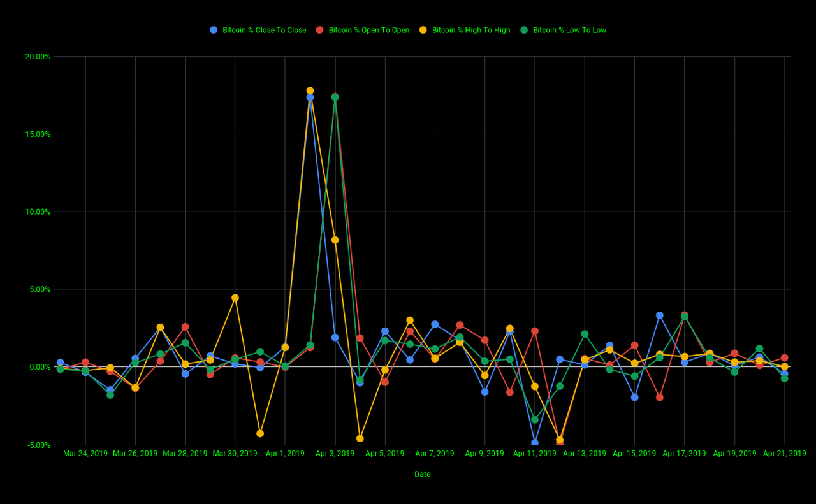816x504 pixels.
Task: Click the blue negative point on Apr 9
Action: pyautogui.click(x=485, y=392)
